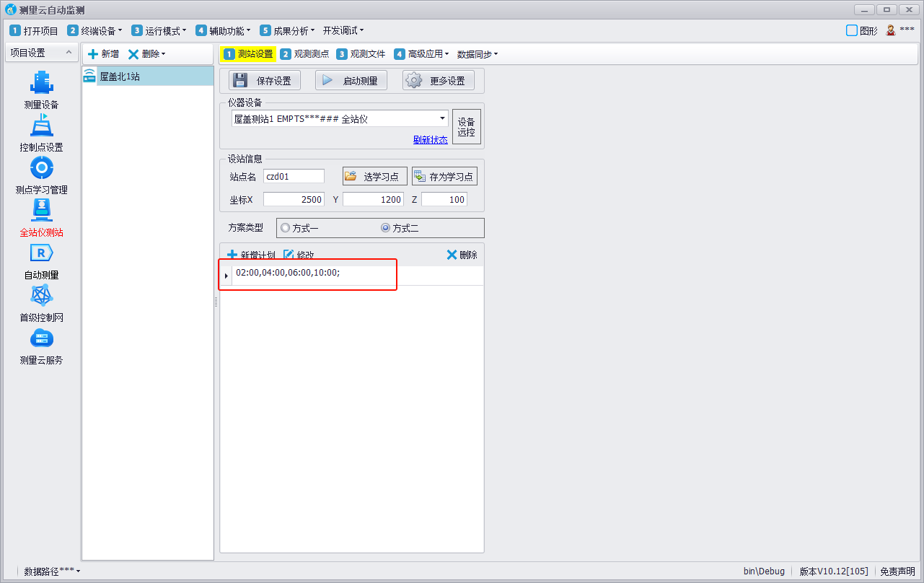The image size is (924, 583).
Task: Open 测量云服务 cloud icon
Action: click(x=41, y=339)
